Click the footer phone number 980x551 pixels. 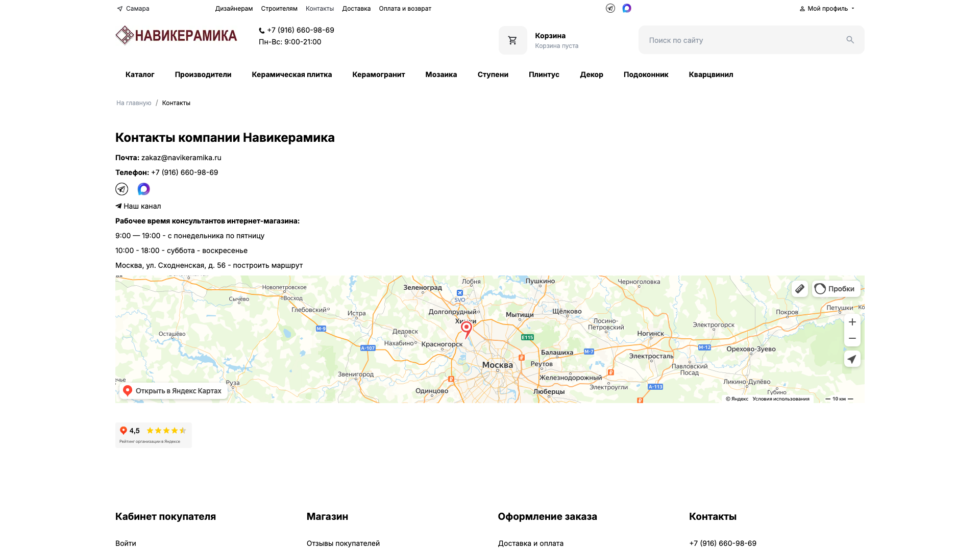click(x=723, y=543)
